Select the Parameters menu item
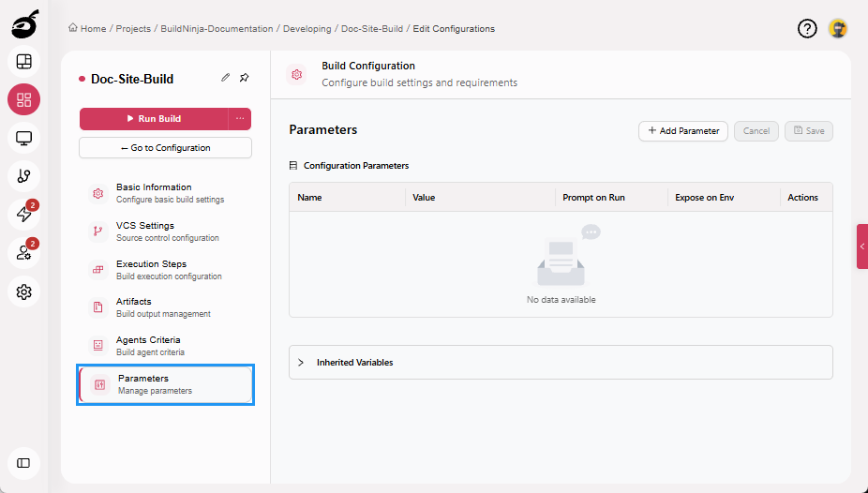Viewport: 868px width, 493px height. (166, 384)
